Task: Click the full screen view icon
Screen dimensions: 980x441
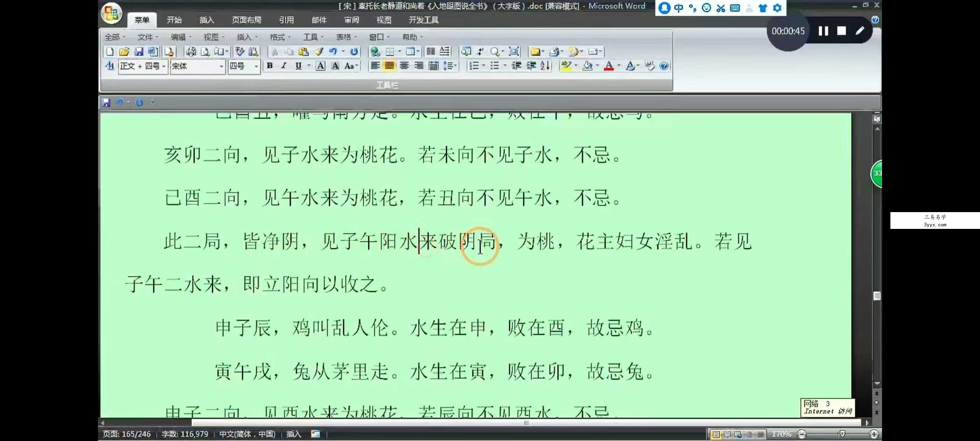Action: point(514,51)
